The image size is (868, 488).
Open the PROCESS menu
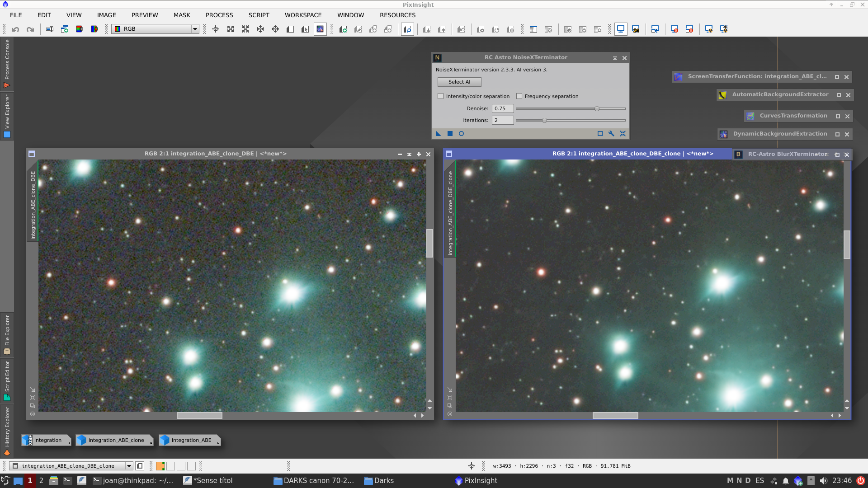[x=219, y=15]
